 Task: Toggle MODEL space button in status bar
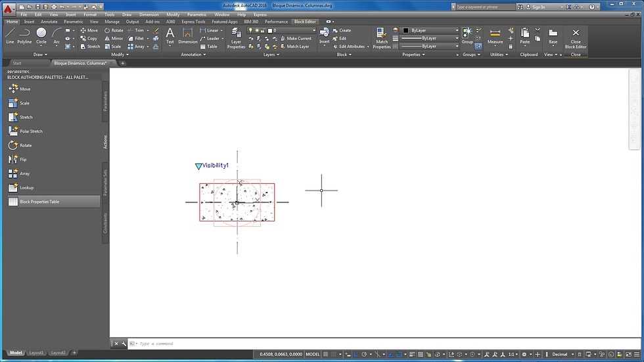pyautogui.click(x=313, y=354)
